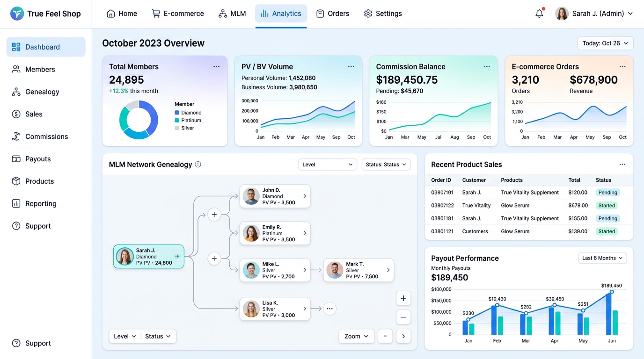This screenshot has height=359, width=644.
Task: Click the Pending status on order 03801181
Action: coord(607,218)
